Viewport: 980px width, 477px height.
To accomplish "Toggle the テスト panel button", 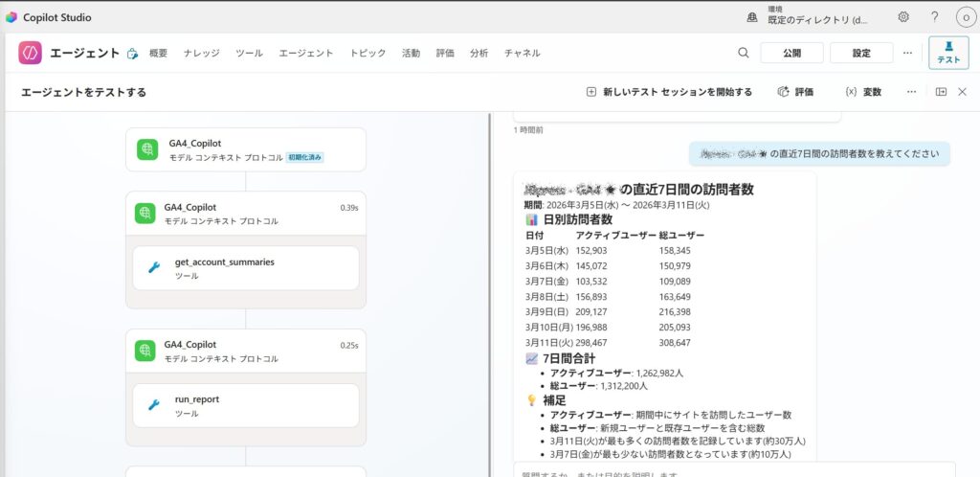I will click(948, 53).
